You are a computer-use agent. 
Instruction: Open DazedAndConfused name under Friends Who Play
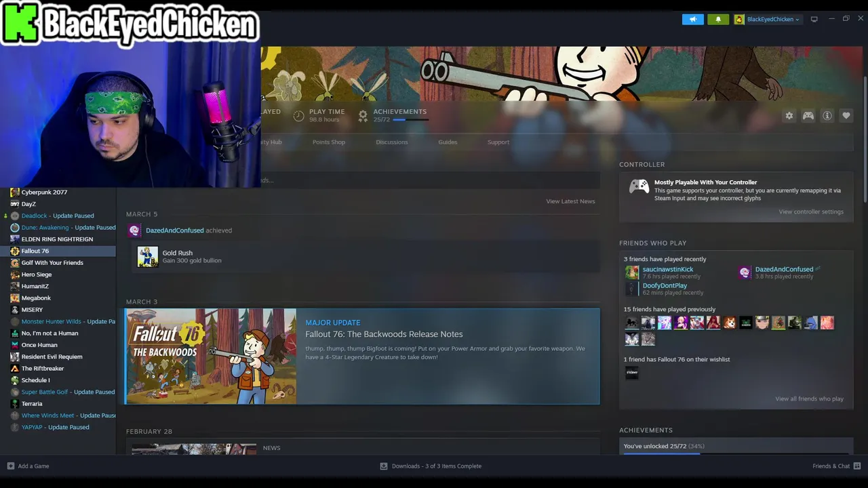[x=784, y=270]
